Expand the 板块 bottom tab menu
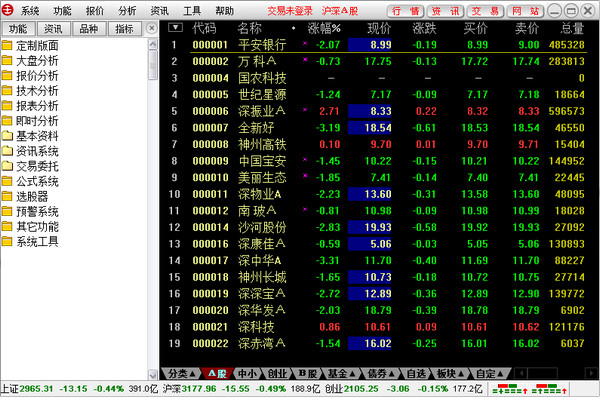Viewport: 600px width, 397px height. click(x=450, y=373)
